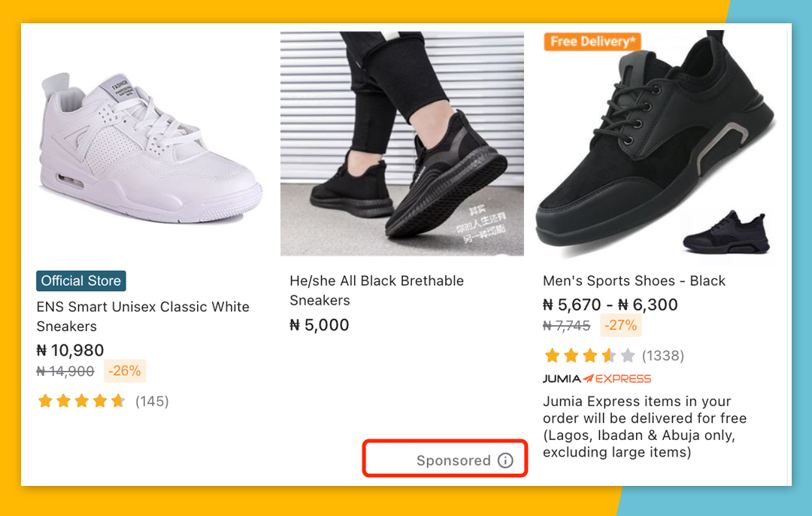Image resolution: width=812 pixels, height=516 pixels.
Task: Click the (1338) review count
Action: [663, 355]
